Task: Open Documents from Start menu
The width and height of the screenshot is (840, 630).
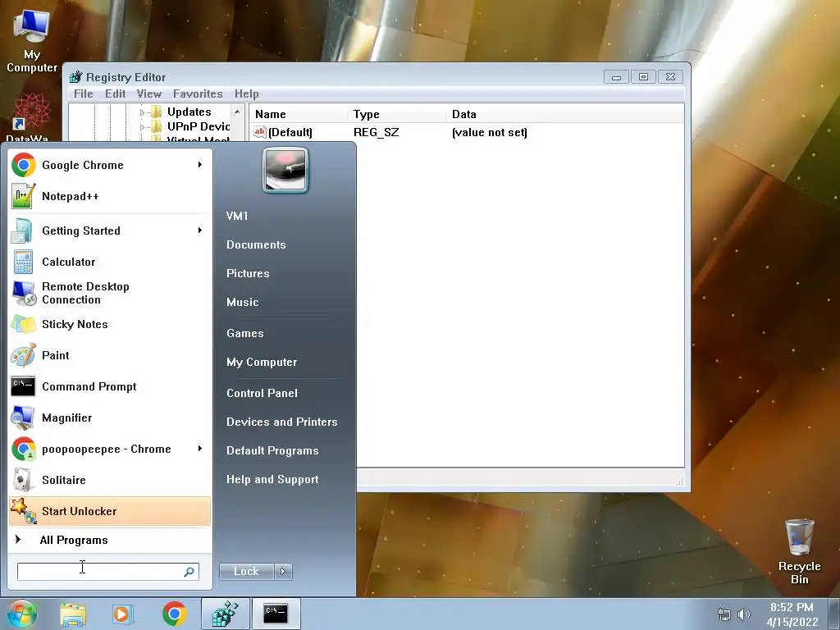Action: coord(256,244)
